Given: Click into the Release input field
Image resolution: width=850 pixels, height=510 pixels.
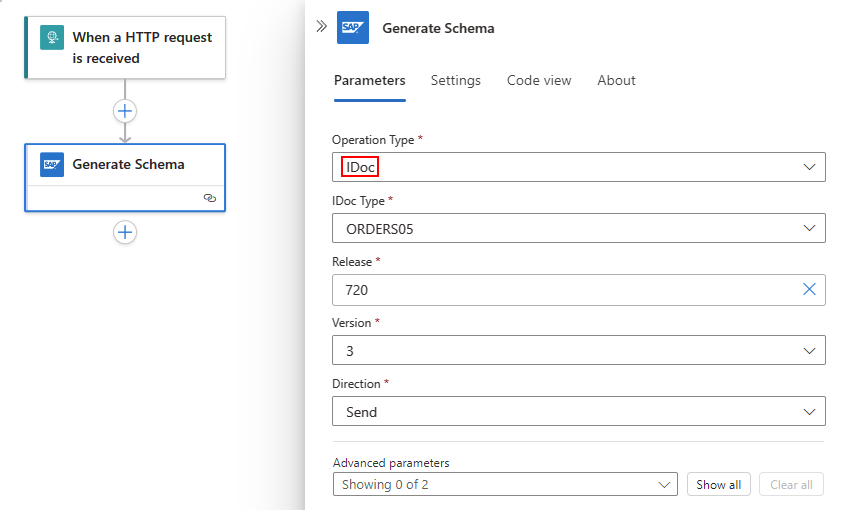Looking at the screenshot, I should [x=560, y=289].
